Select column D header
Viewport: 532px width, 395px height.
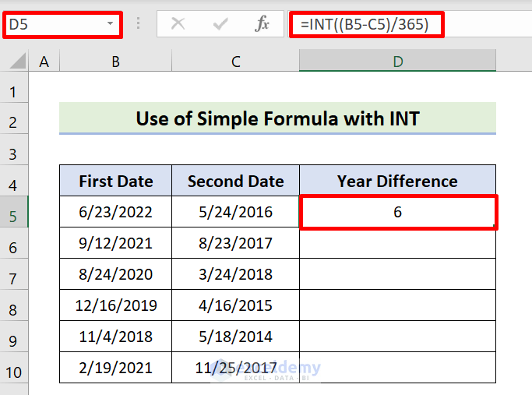pos(398,61)
